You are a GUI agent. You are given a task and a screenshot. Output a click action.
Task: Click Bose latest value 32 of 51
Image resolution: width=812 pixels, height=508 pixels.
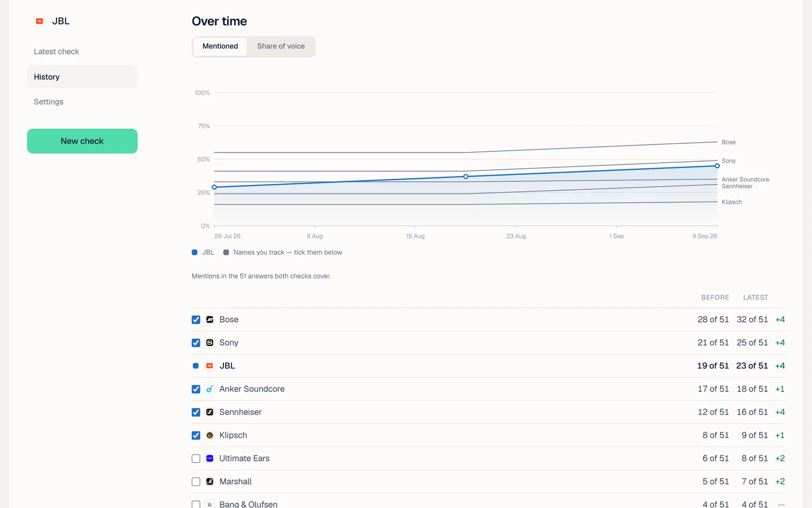tap(752, 320)
